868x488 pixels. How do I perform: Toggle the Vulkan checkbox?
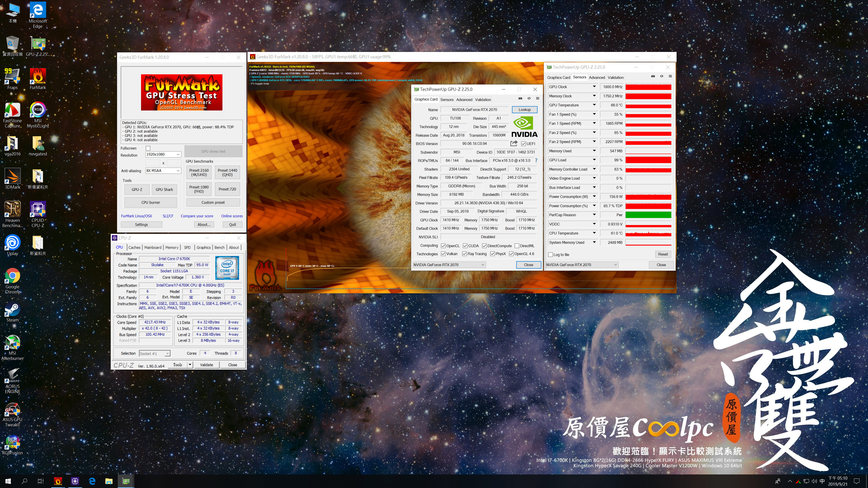tap(443, 254)
